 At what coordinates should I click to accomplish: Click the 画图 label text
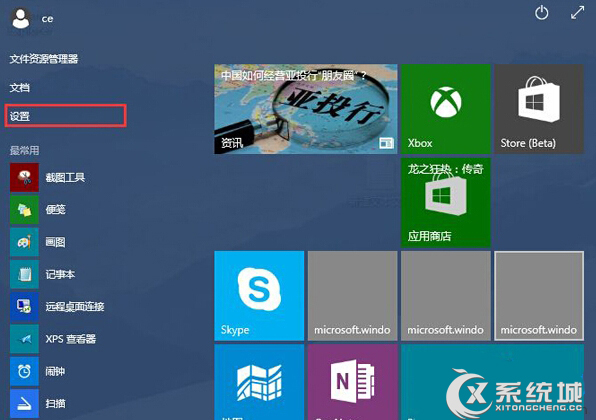point(55,242)
